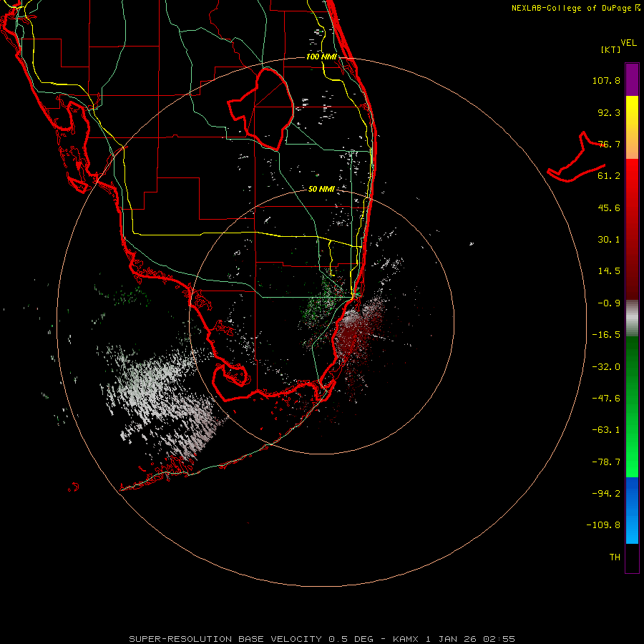Click the 61.2 velocity label

tap(609, 176)
